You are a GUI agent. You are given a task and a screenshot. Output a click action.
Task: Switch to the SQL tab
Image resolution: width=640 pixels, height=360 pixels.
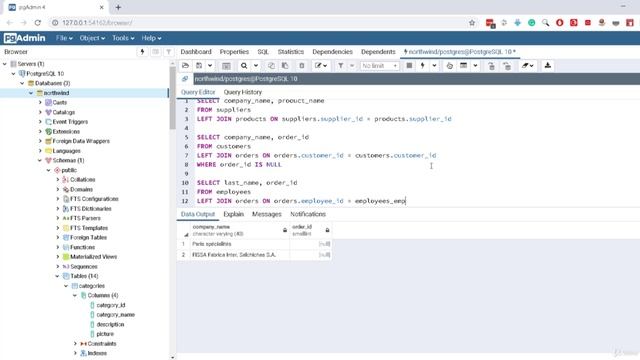(263, 52)
